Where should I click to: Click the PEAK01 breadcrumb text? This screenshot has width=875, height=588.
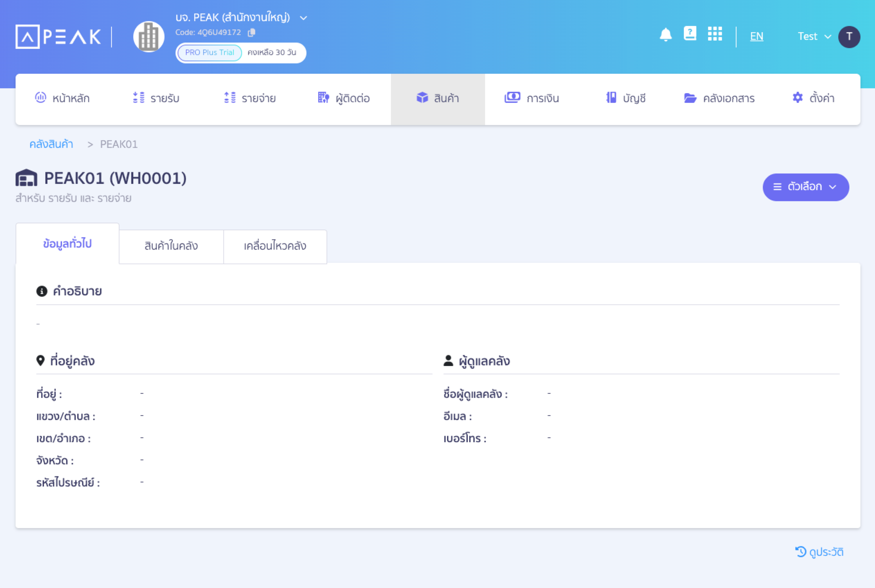(x=119, y=144)
